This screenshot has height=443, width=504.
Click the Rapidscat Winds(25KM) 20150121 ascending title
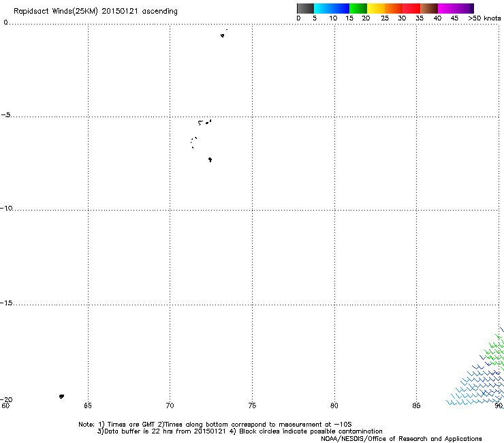pos(95,12)
